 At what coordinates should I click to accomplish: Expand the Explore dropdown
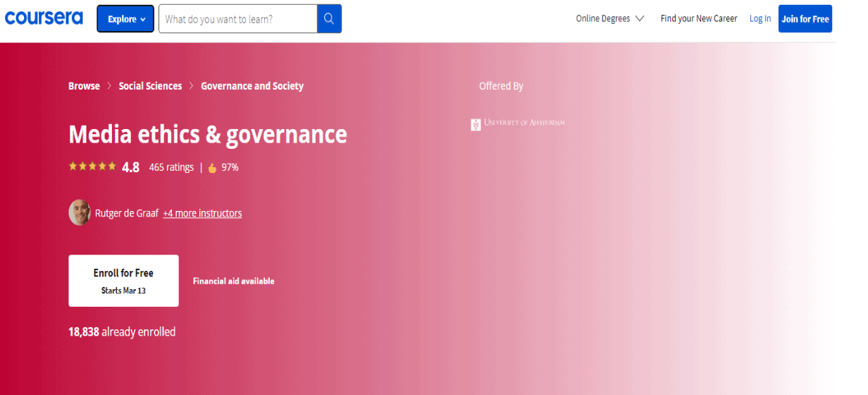pos(125,19)
